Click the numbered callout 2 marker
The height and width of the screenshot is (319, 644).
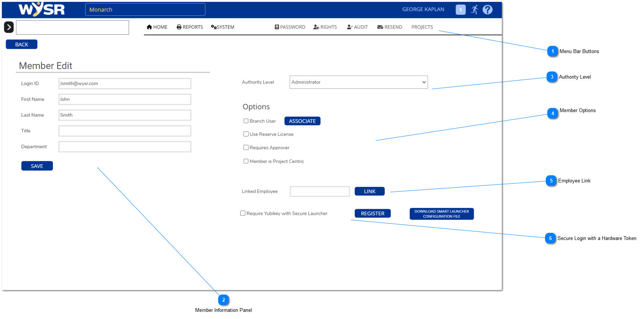point(223,300)
